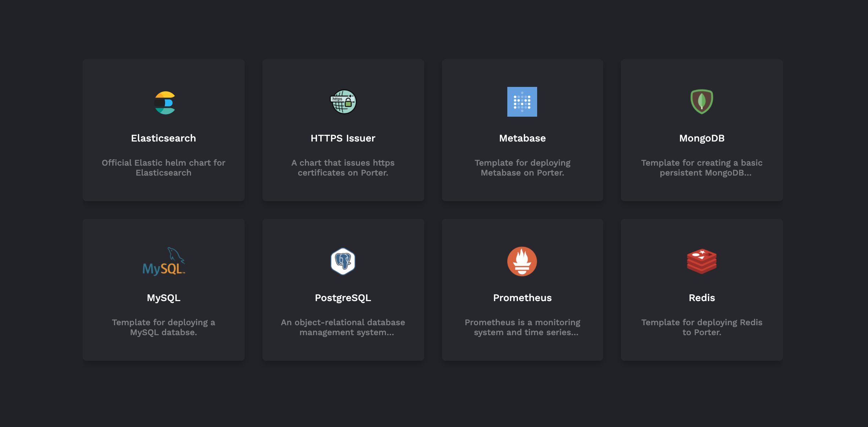The height and width of the screenshot is (427, 868).
Task: Click the PostgreSQL elephant icon
Action: point(343,261)
